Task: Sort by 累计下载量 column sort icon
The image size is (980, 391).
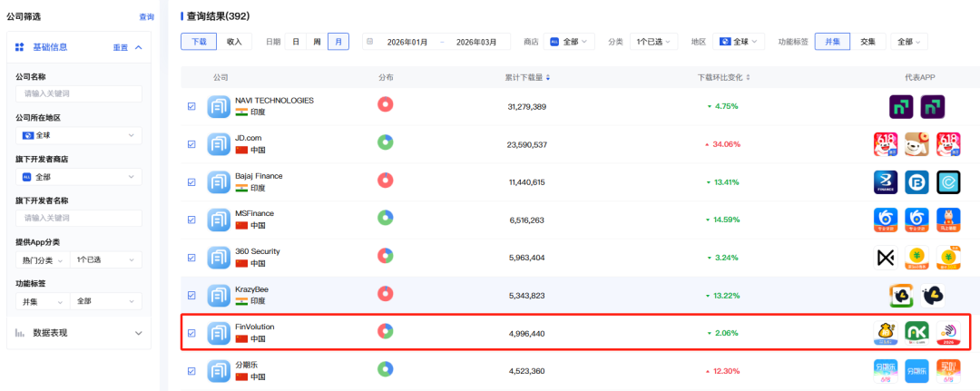Action: 548,77
